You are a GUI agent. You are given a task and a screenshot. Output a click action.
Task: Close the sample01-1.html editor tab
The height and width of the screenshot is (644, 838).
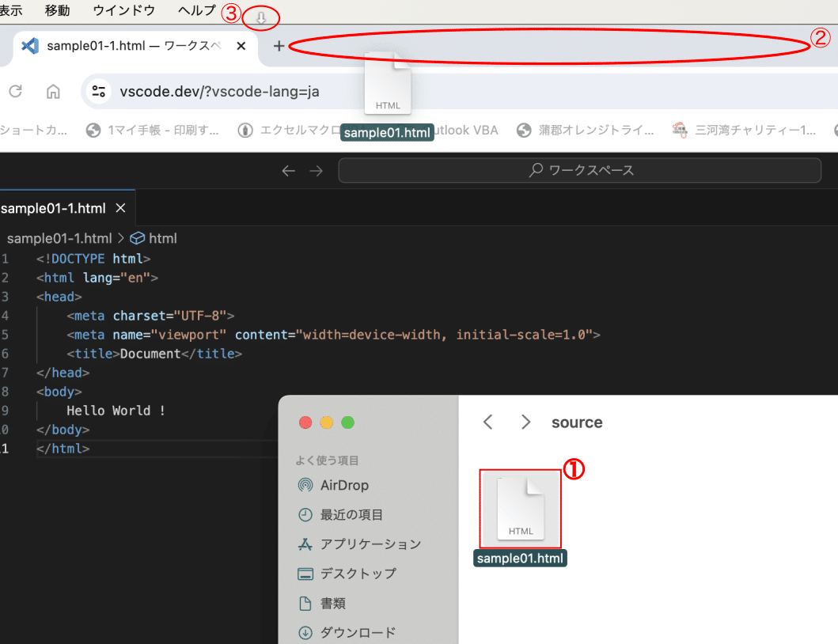[121, 208]
